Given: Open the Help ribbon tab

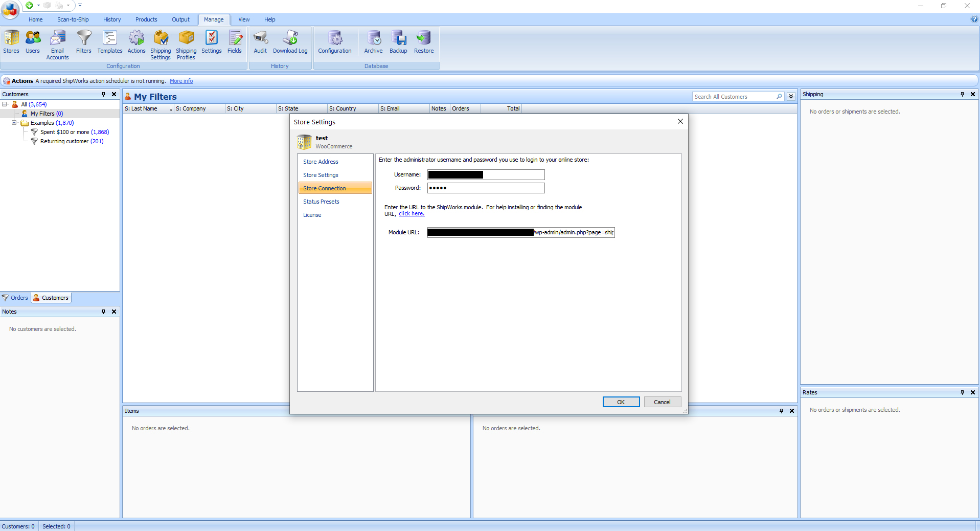Looking at the screenshot, I should (270, 19).
